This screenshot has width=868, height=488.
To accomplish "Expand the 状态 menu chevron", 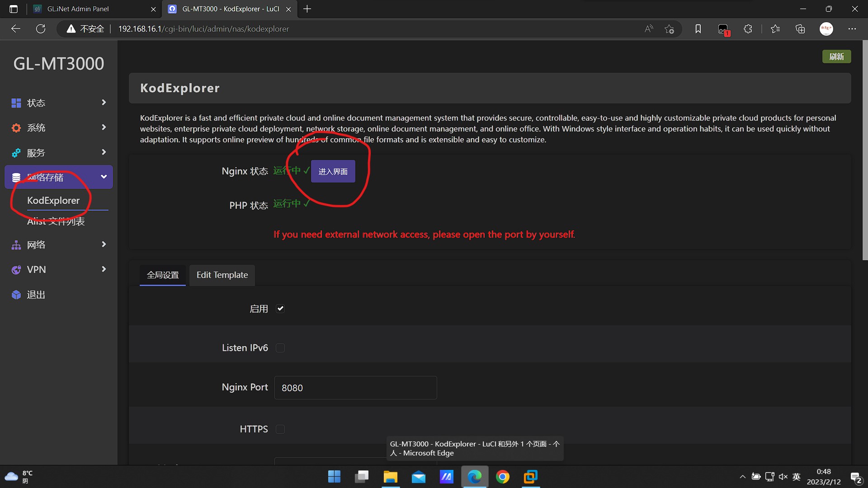I will pyautogui.click(x=104, y=103).
